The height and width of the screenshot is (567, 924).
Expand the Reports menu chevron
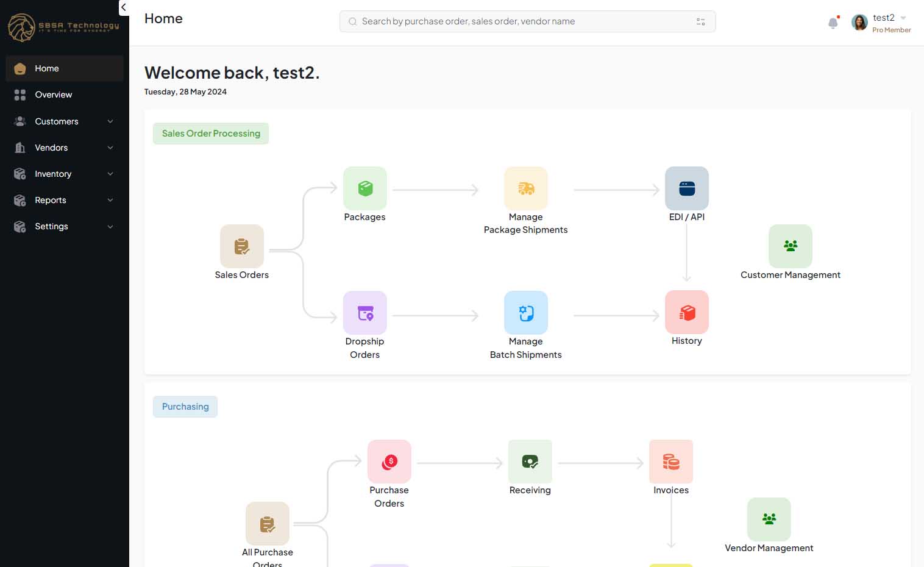pyautogui.click(x=110, y=200)
